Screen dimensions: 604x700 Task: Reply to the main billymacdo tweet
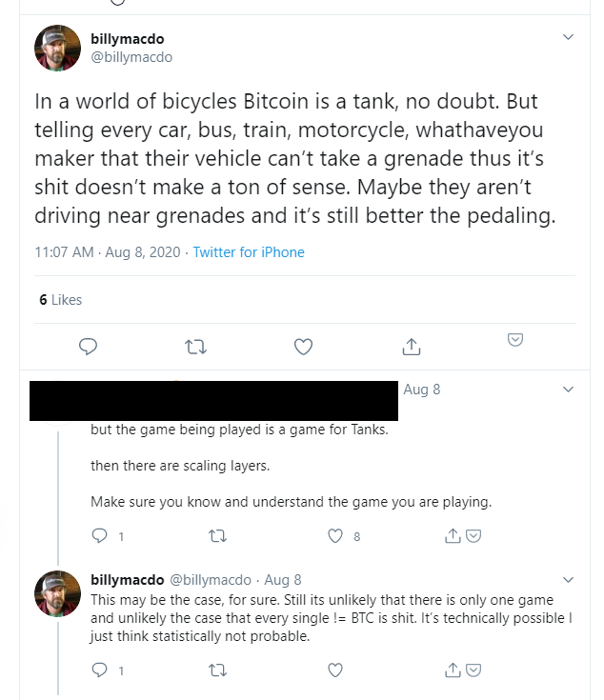pos(88,347)
